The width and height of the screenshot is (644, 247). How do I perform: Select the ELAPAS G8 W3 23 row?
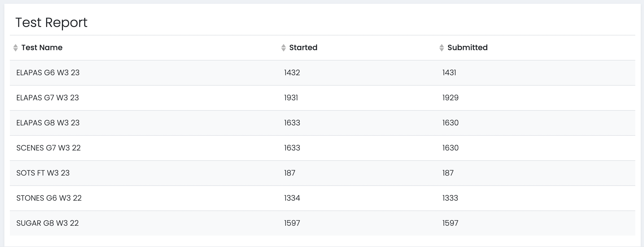click(x=48, y=123)
